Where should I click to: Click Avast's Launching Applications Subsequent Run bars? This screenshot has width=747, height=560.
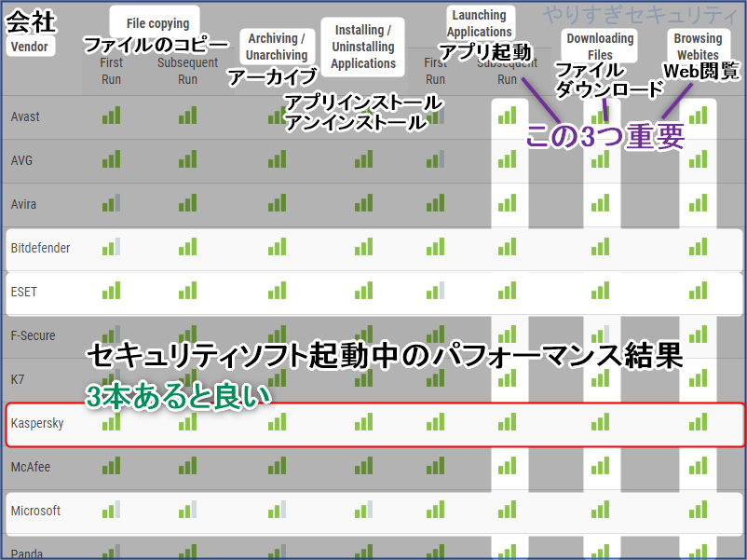coord(507,116)
